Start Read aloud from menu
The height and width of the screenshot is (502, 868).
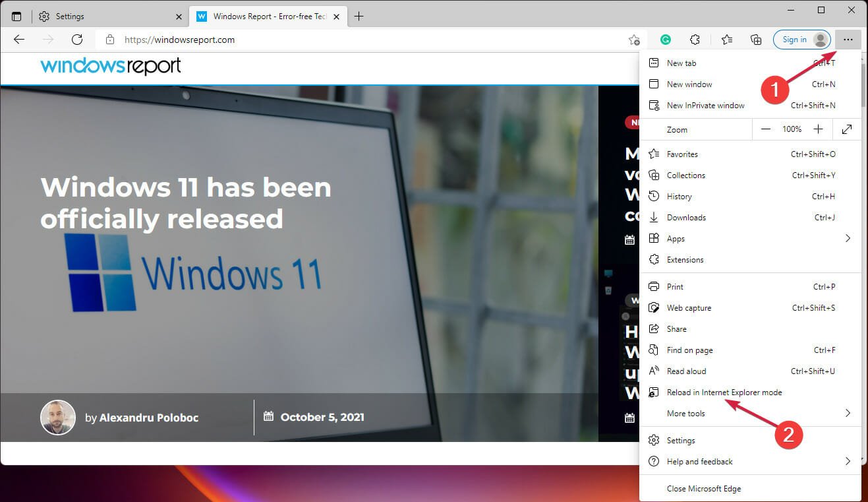(750, 371)
